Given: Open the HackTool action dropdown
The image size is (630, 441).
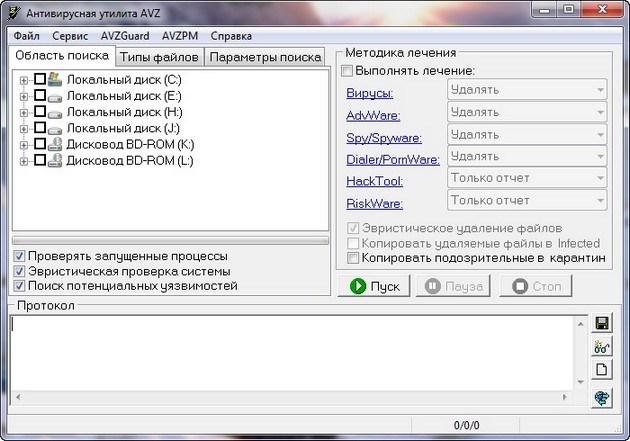Looking at the screenshot, I should pos(527,178).
